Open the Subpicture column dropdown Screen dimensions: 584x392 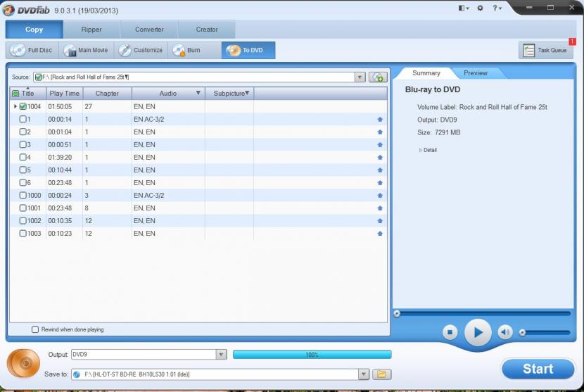[247, 93]
